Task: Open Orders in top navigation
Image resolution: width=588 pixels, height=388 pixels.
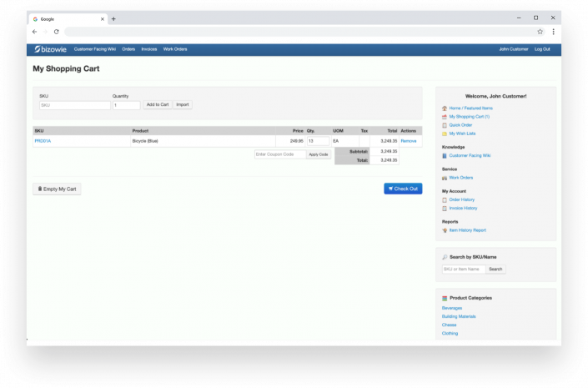Action: [x=128, y=49]
